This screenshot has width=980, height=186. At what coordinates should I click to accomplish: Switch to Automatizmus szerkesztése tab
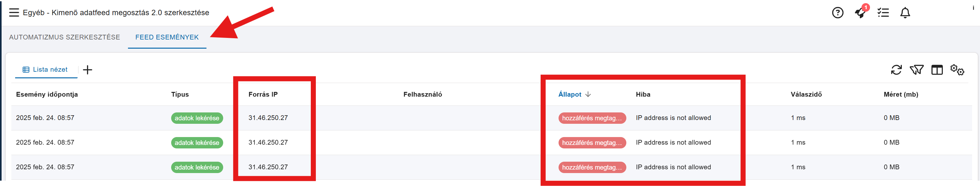[x=65, y=37]
